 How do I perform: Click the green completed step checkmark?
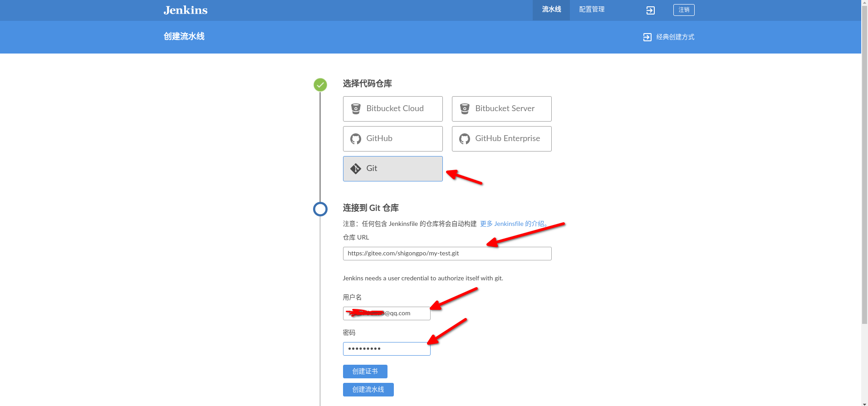[x=320, y=85]
